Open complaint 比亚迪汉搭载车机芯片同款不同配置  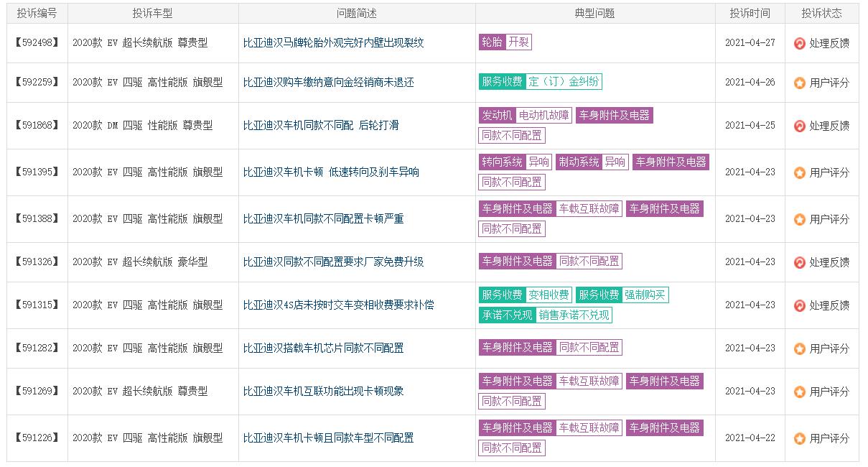pyautogui.click(x=323, y=348)
